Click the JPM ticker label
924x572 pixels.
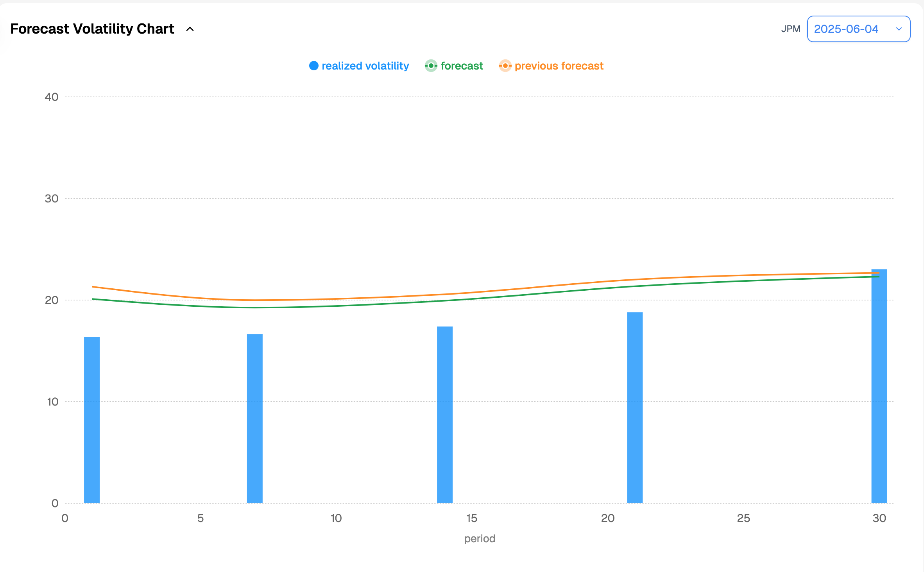coord(790,29)
